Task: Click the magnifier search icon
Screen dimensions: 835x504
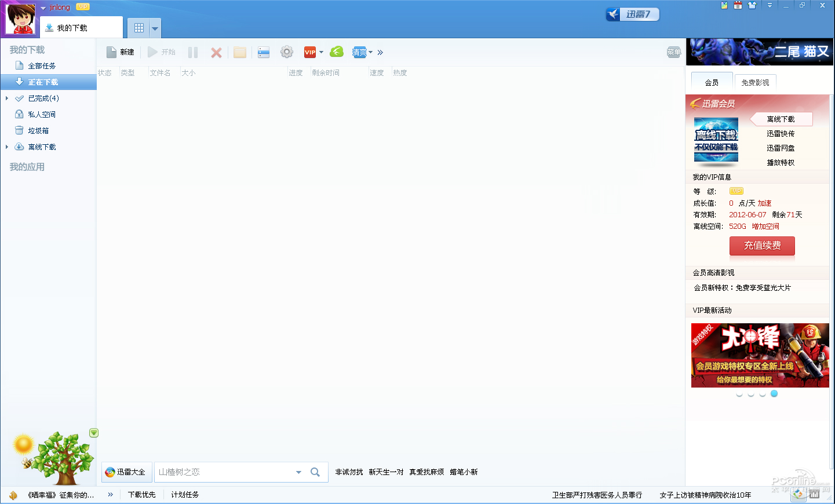Action: [315, 472]
